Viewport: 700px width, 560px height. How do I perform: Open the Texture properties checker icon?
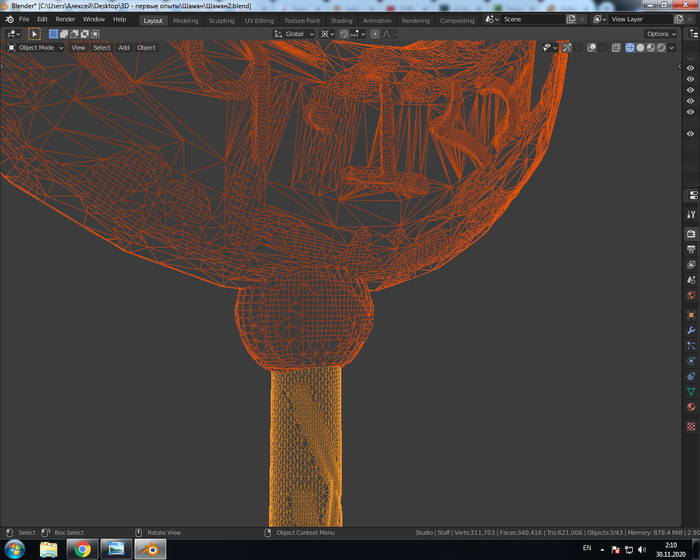[691, 425]
